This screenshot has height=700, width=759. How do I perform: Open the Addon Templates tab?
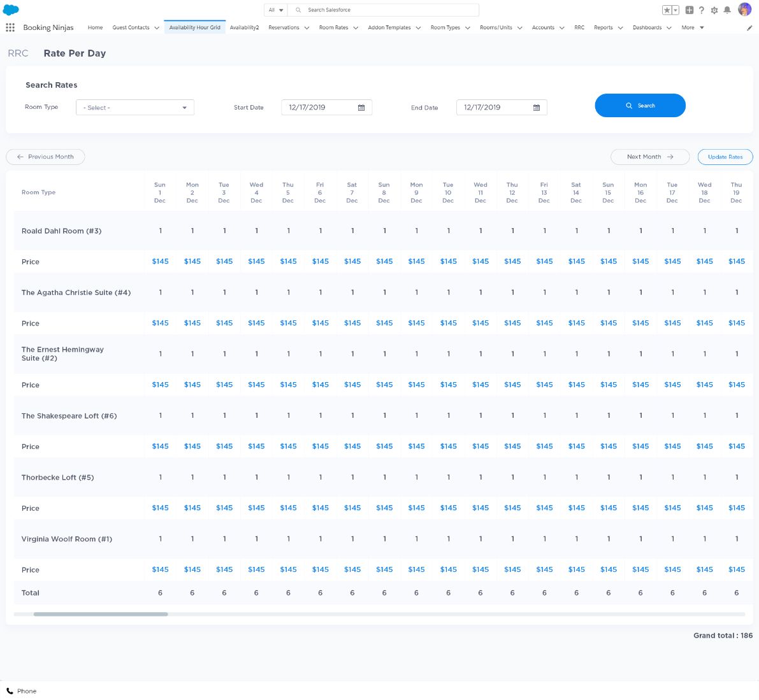389,27
